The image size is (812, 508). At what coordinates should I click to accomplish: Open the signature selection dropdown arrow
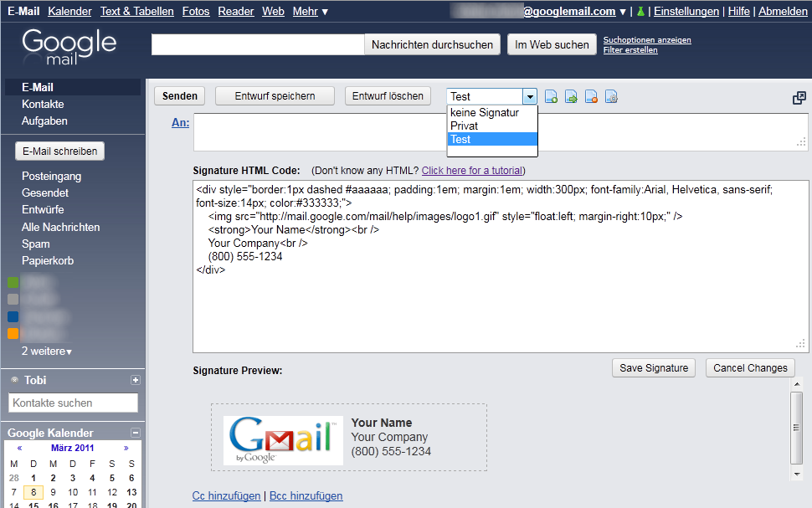click(x=530, y=97)
